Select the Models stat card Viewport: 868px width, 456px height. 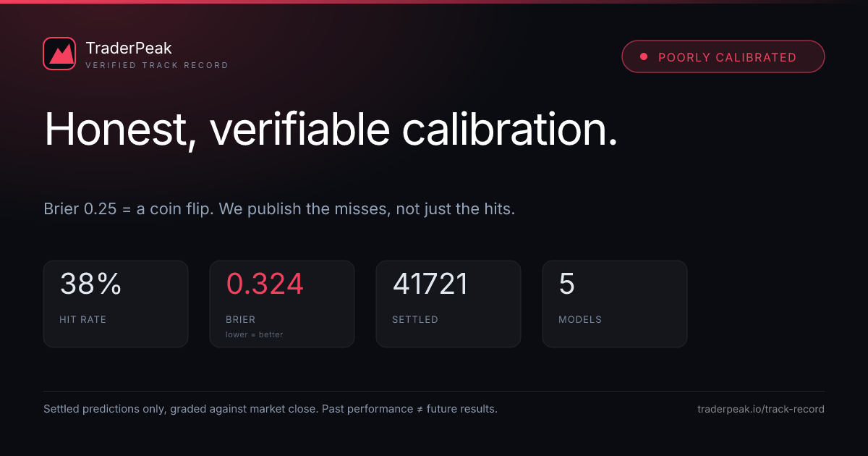[x=615, y=304]
